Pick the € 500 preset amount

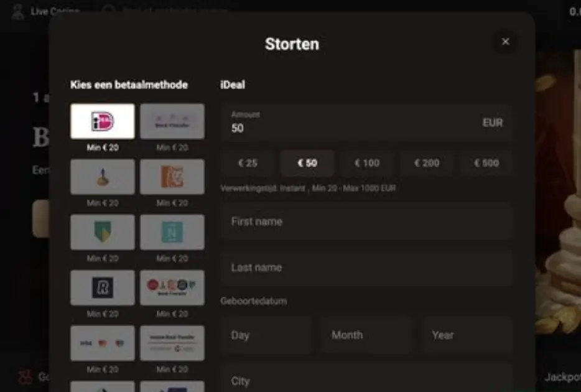pyautogui.click(x=486, y=163)
